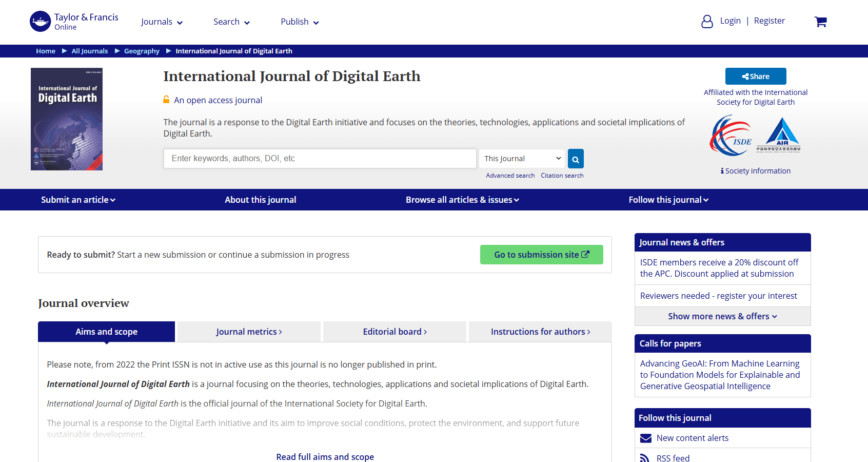868x462 pixels.
Task: Click the Login link
Action: click(731, 21)
